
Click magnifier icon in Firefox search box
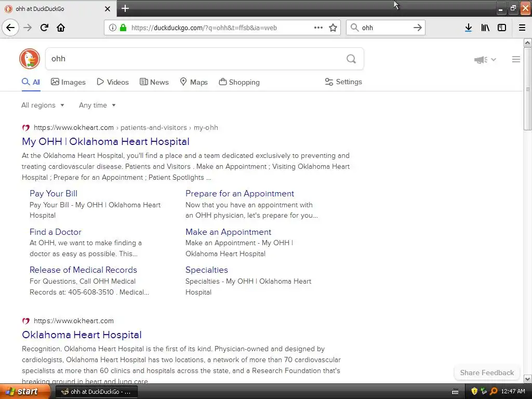click(354, 28)
